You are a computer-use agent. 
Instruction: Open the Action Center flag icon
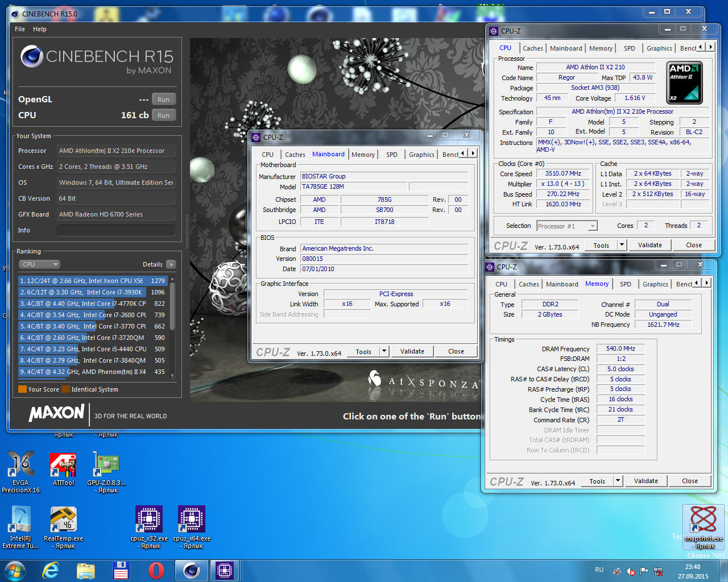(x=644, y=571)
